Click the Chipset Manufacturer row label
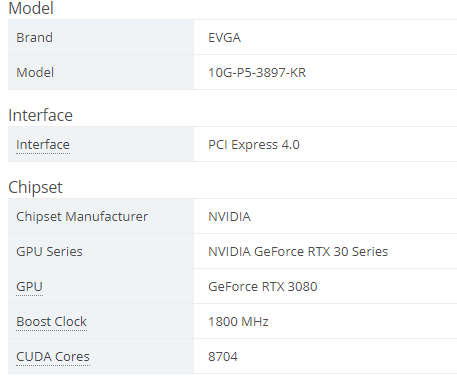The height and width of the screenshot is (381, 457). (x=82, y=217)
